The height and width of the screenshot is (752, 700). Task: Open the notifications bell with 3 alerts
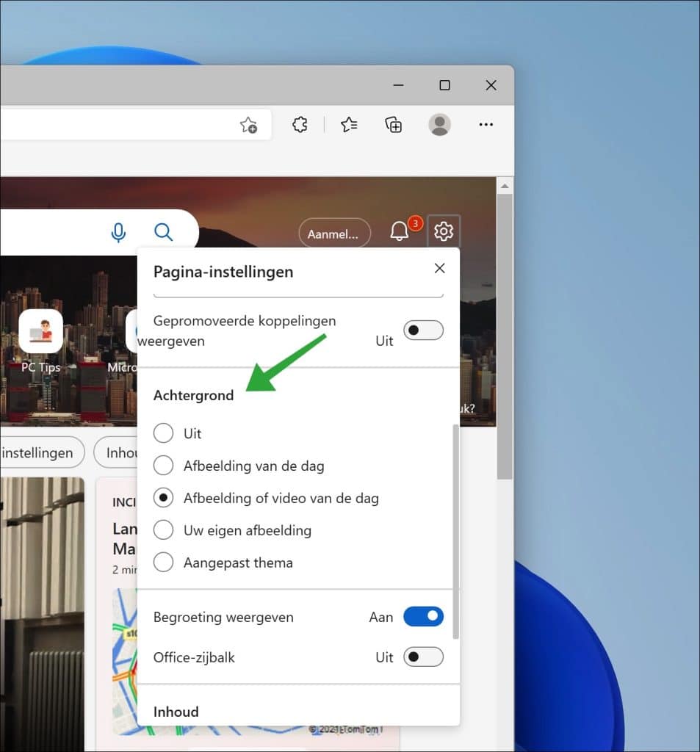tap(399, 230)
